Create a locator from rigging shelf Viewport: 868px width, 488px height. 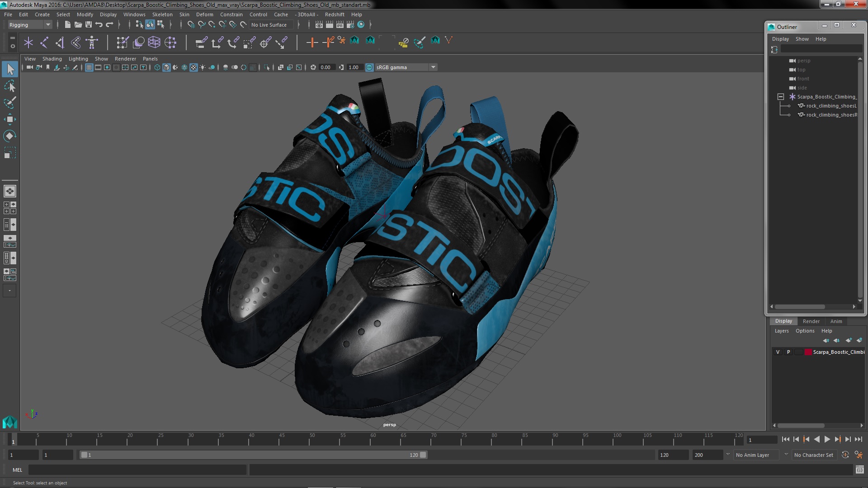click(28, 42)
